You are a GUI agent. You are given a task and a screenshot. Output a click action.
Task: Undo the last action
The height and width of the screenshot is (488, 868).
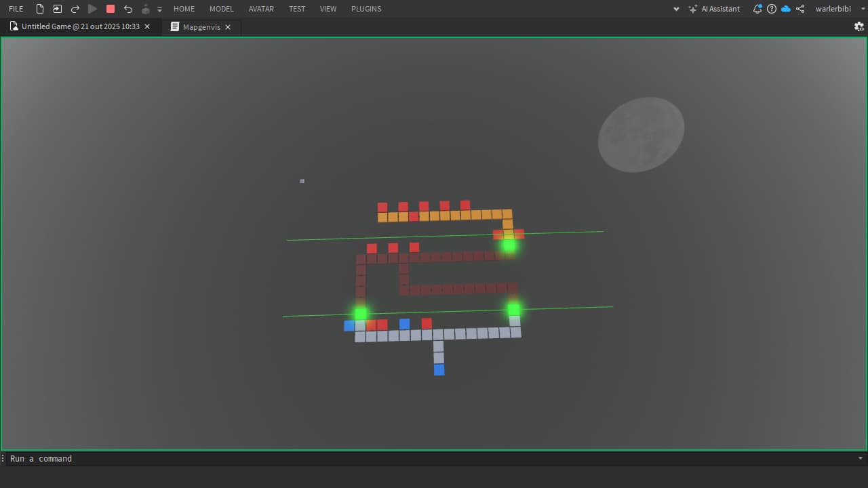128,9
